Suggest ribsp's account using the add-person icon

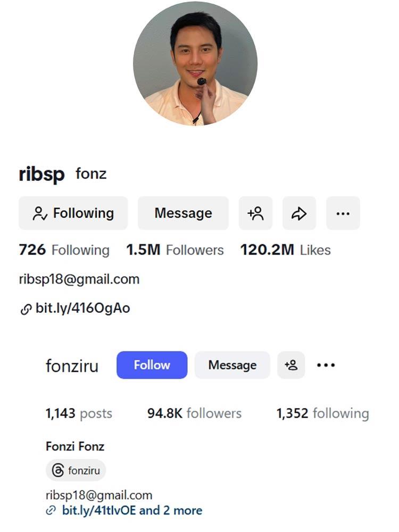pos(255,213)
